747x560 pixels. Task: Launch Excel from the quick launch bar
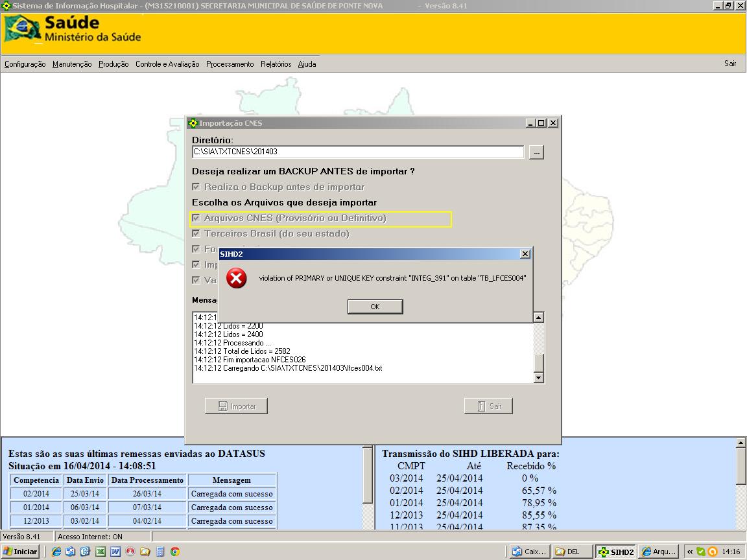[101, 552]
